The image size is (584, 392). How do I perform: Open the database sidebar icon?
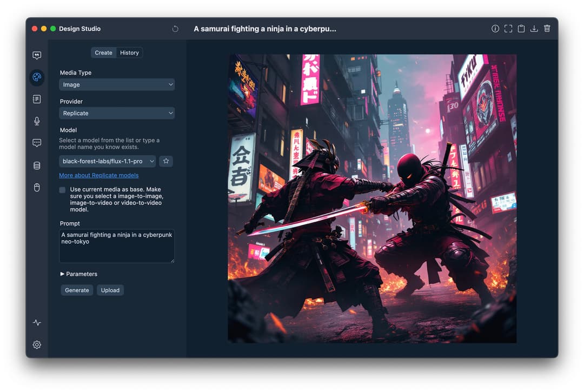tap(37, 165)
